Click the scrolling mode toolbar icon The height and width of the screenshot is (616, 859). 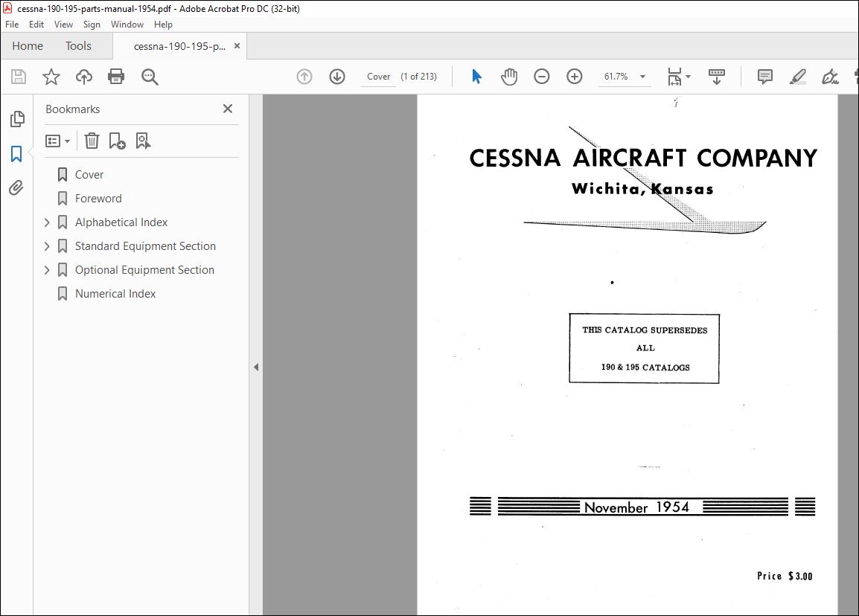point(717,77)
